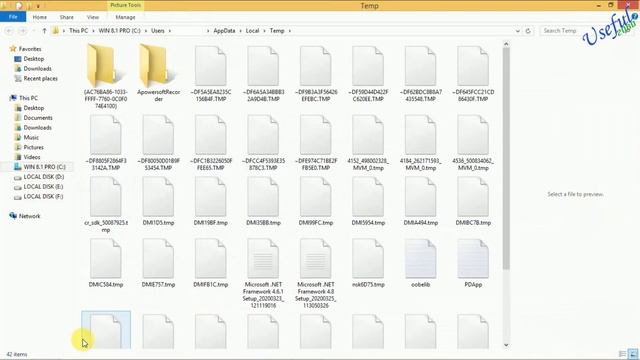Select the DMIFB1C.tmp file
Viewport: 640px width, 360px height.
click(x=211, y=263)
